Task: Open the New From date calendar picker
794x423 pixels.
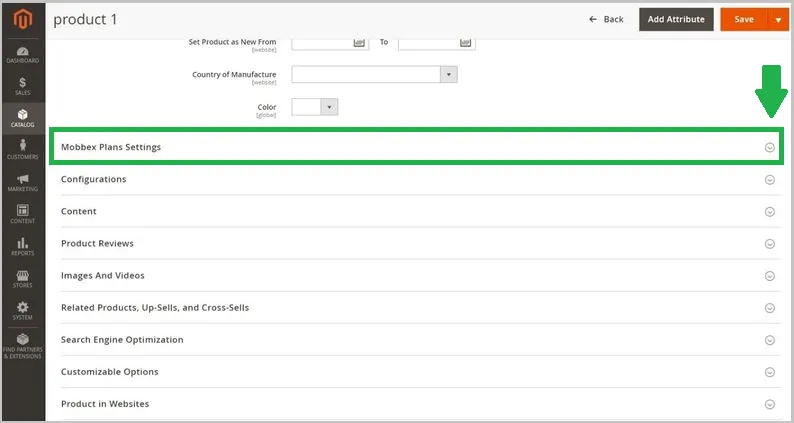Action: [359, 43]
